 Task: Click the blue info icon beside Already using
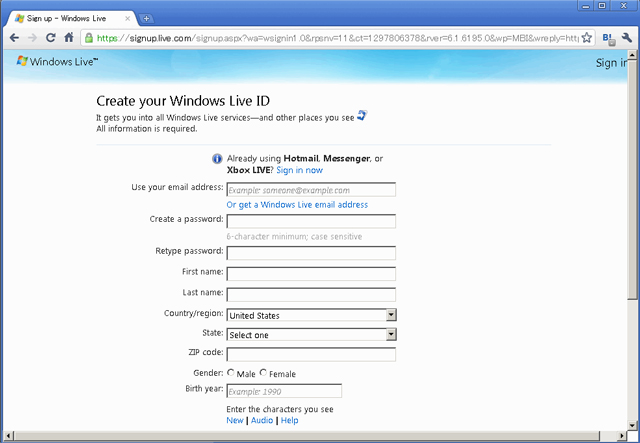click(x=217, y=159)
